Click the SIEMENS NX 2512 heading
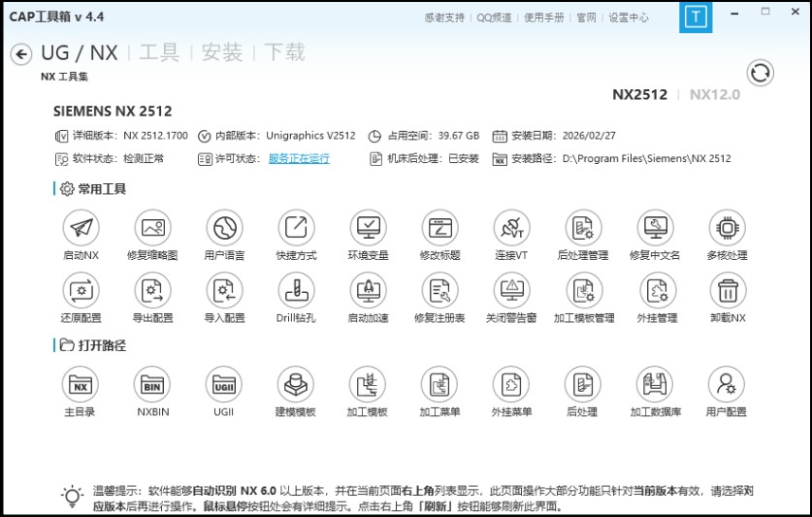The height and width of the screenshot is (517, 812). (113, 112)
